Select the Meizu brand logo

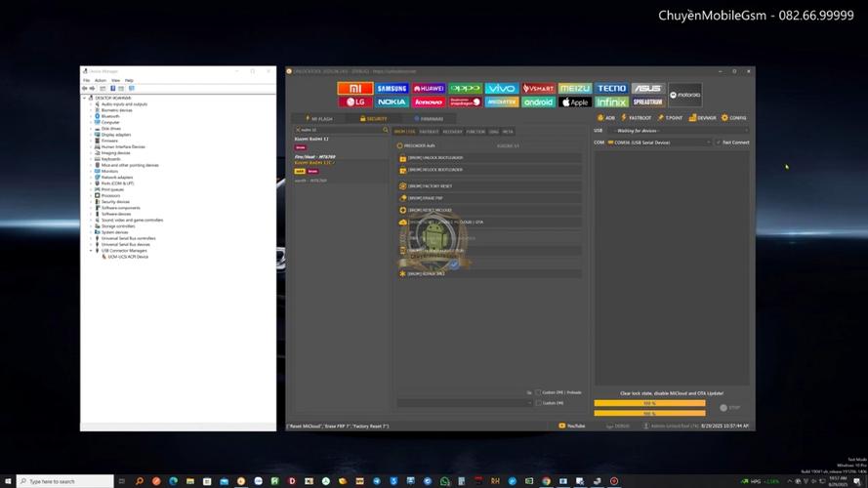tap(575, 89)
